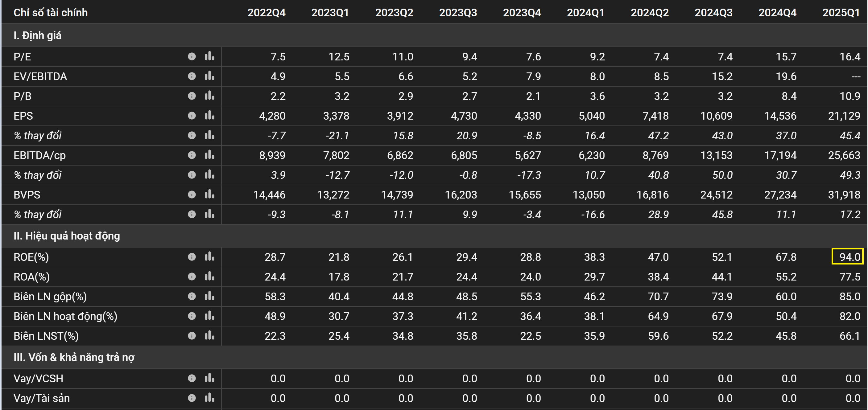868x410 pixels.
Task: Click the info icon in P/E row
Action: point(192,56)
